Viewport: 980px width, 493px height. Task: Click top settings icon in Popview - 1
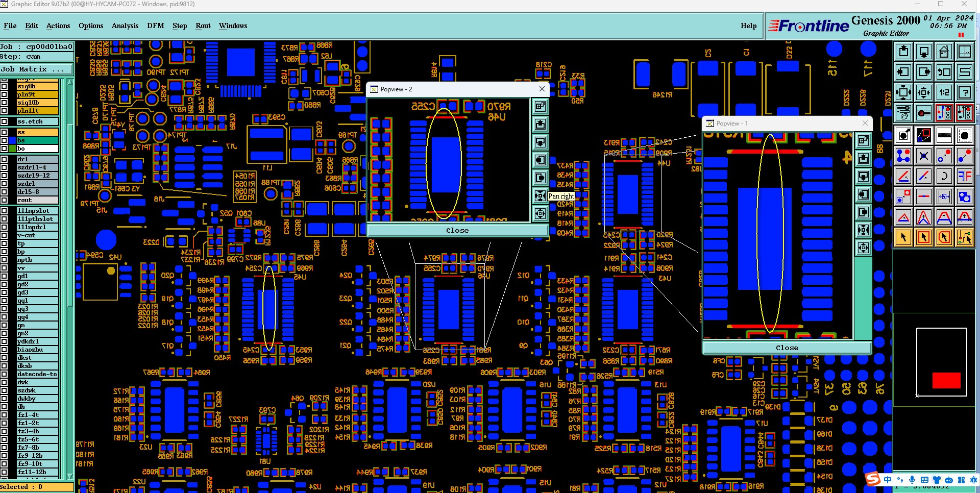click(863, 140)
